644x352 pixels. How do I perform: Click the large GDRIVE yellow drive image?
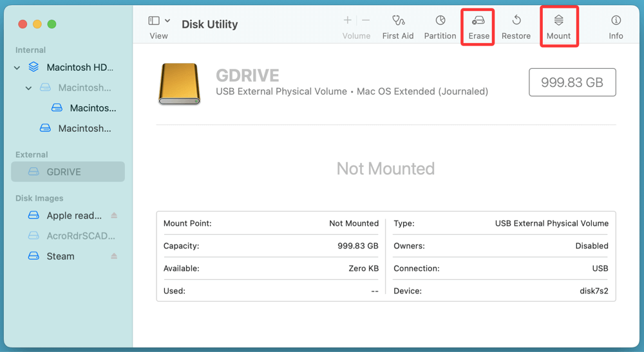tap(180, 84)
